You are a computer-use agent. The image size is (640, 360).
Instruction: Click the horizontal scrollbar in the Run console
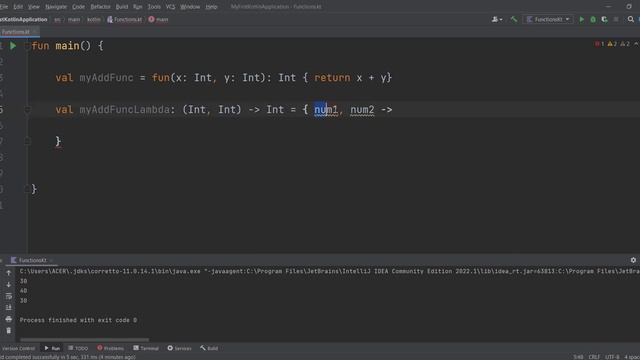(84, 340)
